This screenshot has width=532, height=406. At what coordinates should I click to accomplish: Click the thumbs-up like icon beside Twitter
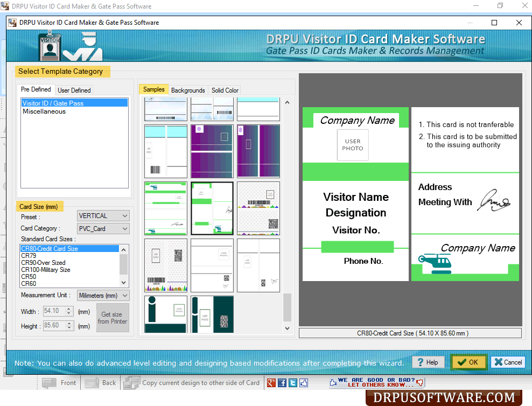(x=304, y=383)
